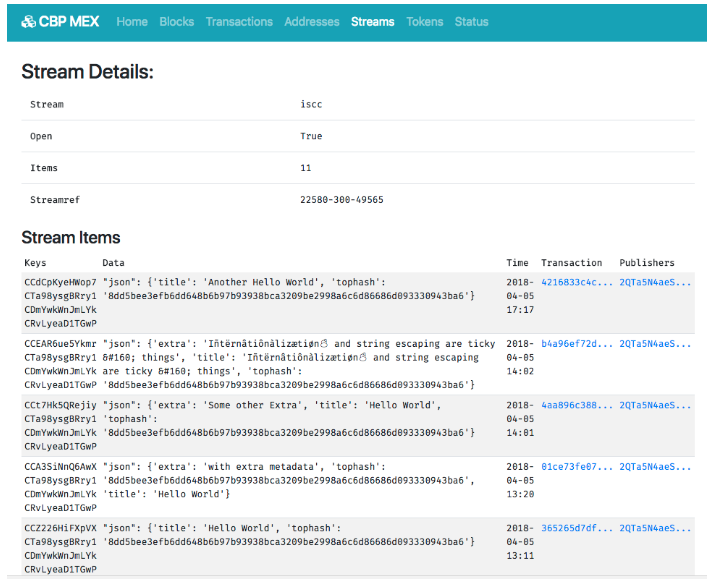The height and width of the screenshot is (584, 713).
Task: Open the Tokens page
Action: pyautogui.click(x=425, y=22)
